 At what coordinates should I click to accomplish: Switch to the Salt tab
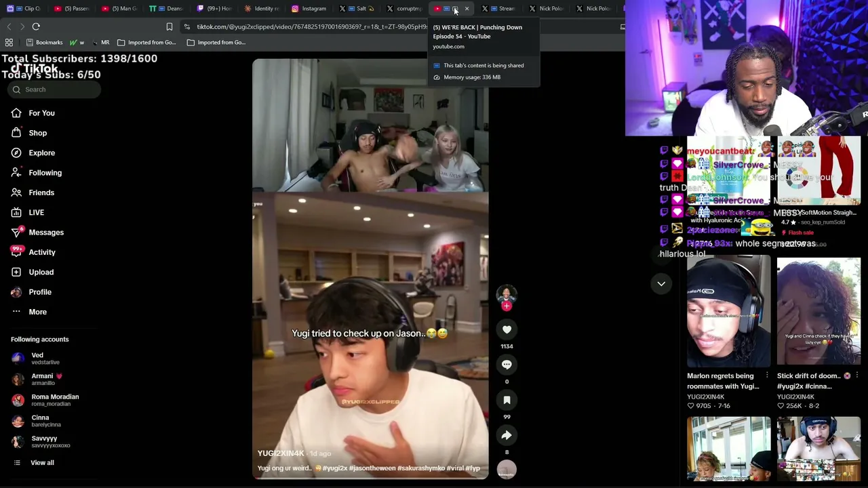click(x=356, y=9)
